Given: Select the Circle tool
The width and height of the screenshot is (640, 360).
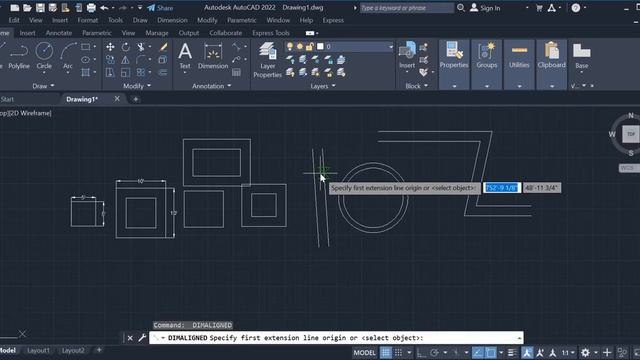Looking at the screenshot, I should [x=44, y=56].
